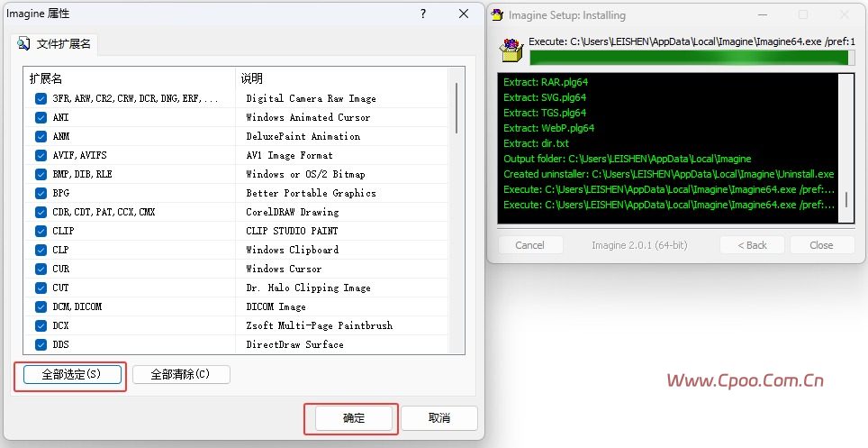The image size is (868, 448).
Task: Toggle the BPG extension checkbox
Action: pos(41,193)
